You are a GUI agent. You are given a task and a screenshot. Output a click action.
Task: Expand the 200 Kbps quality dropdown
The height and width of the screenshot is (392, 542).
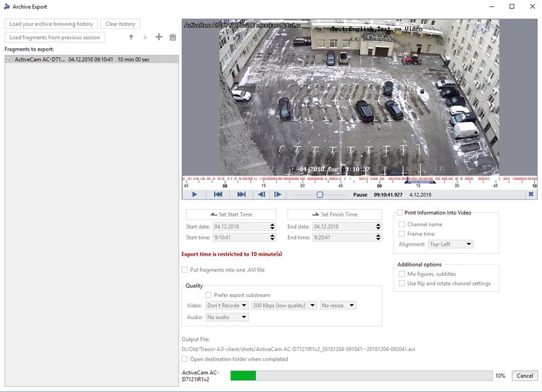click(x=284, y=305)
